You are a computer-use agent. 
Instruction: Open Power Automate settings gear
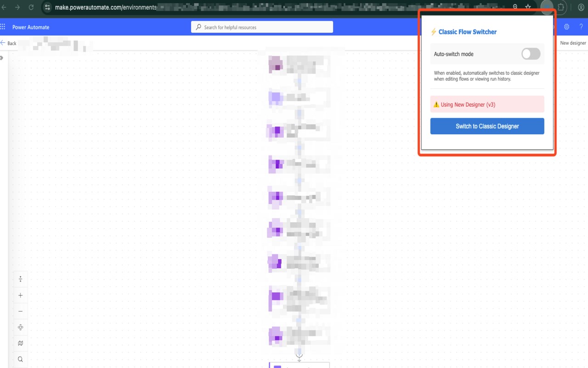click(x=567, y=27)
